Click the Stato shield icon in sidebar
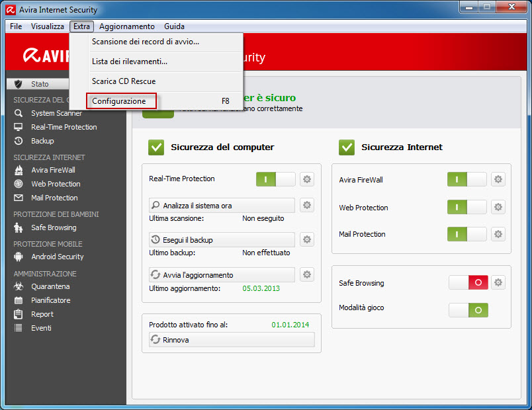532x410 pixels. pos(19,84)
